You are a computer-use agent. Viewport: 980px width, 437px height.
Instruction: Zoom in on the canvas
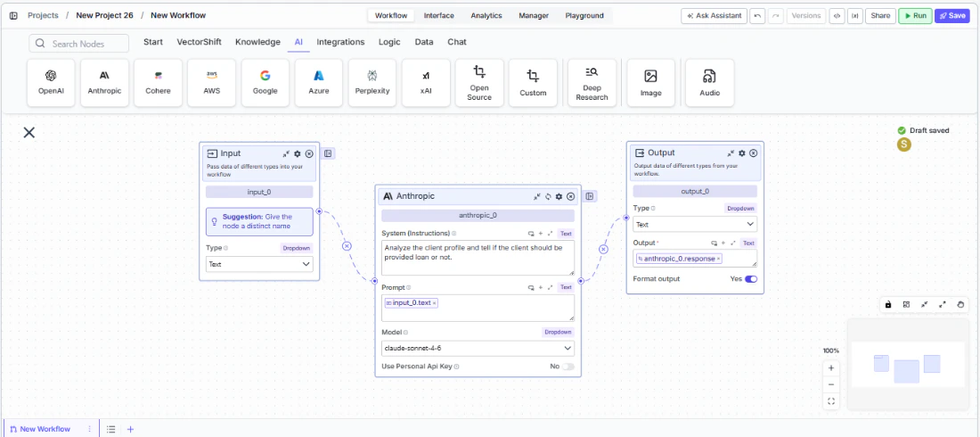pyautogui.click(x=831, y=367)
